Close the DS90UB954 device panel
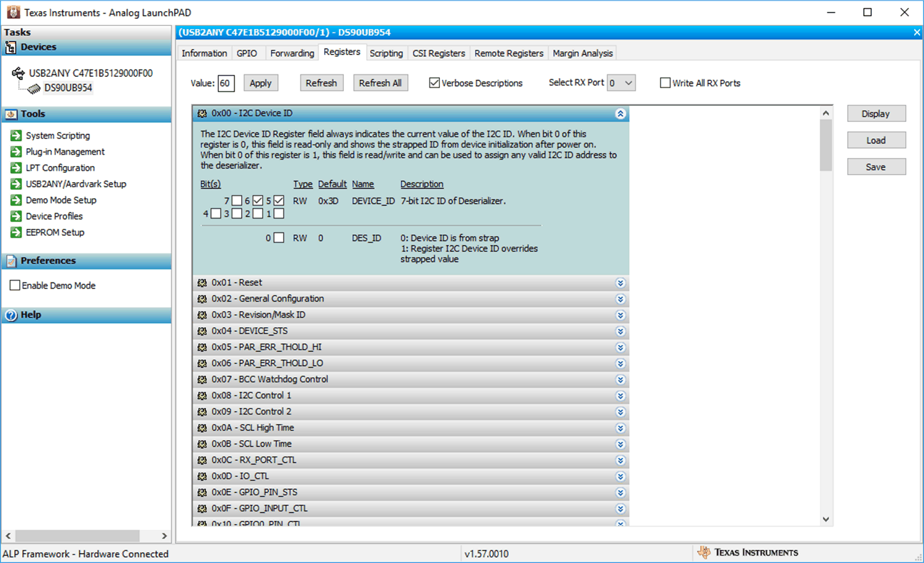 [917, 32]
